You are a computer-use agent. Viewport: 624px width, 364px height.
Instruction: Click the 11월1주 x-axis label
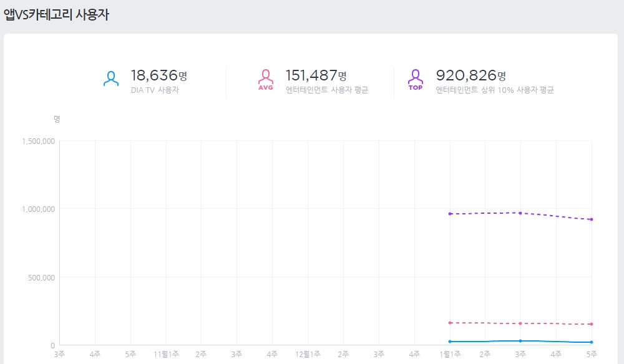[166, 354]
